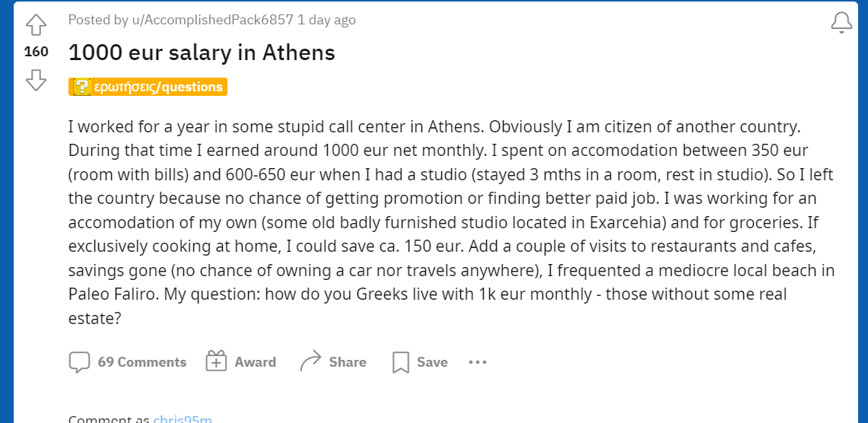Click the Share text label

pyautogui.click(x=348, y=362)
